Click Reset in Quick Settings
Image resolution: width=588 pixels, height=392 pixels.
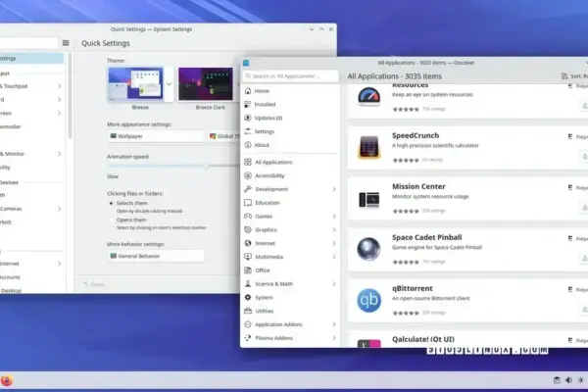click(x=94, y=284)
